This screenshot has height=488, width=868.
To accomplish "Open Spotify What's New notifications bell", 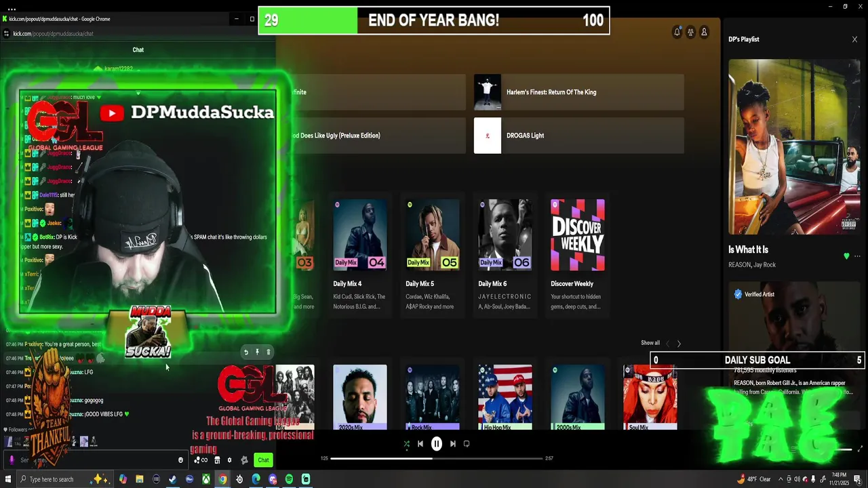I will pyautogui.click(x=677, y=32).
